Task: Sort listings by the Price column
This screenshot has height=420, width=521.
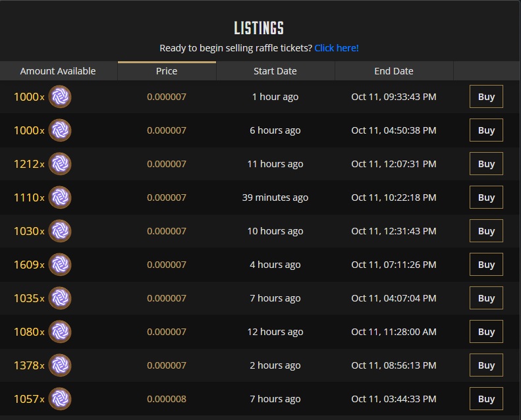Action: [x=167, y=71]
